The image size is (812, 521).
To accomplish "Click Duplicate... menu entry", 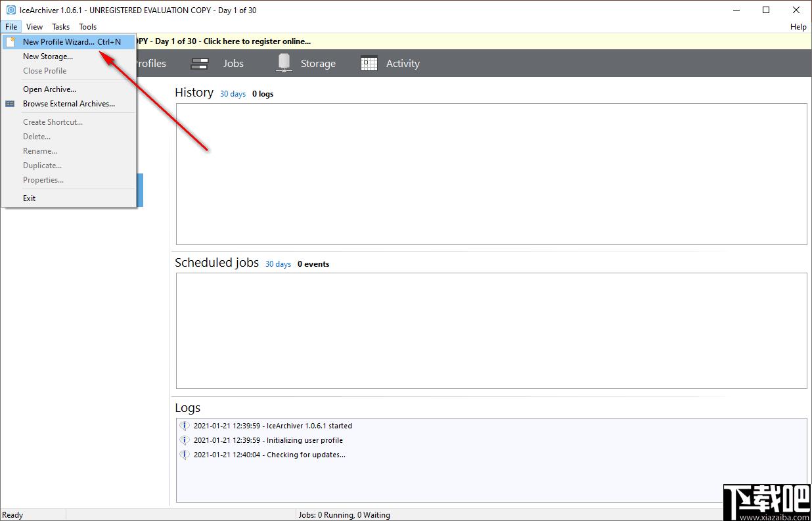I will tap(69, 166).
